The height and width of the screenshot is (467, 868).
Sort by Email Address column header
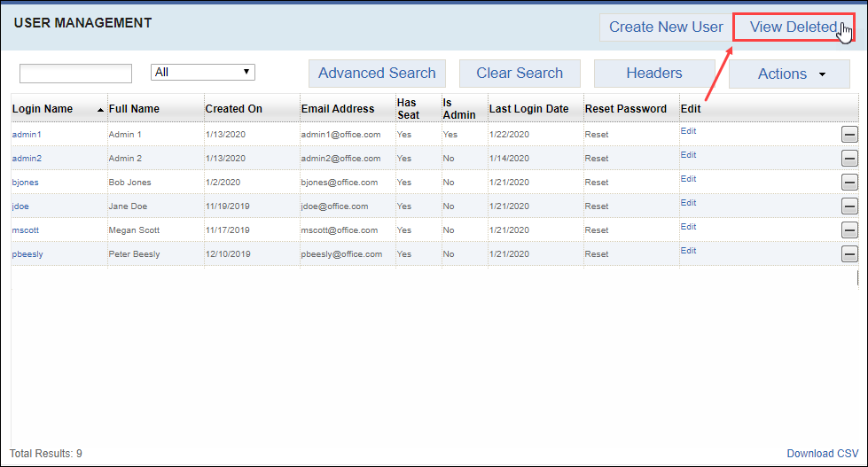coord(338,109)
